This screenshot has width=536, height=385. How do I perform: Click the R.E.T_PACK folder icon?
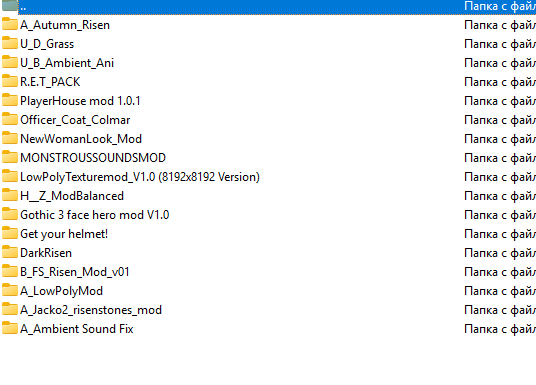tap(10, 81)
